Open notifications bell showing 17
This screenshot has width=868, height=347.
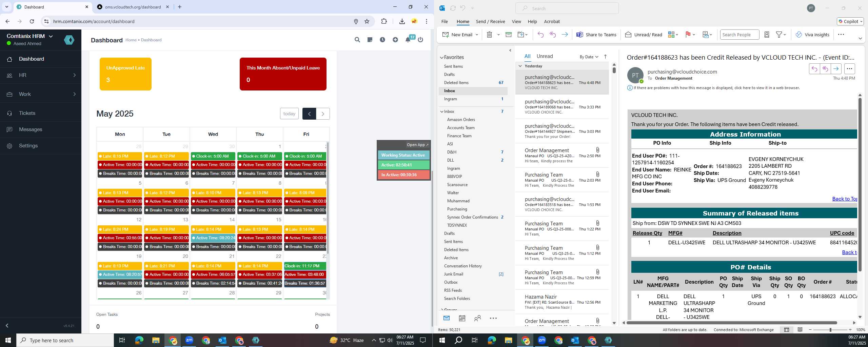click(x=408, y=39)
